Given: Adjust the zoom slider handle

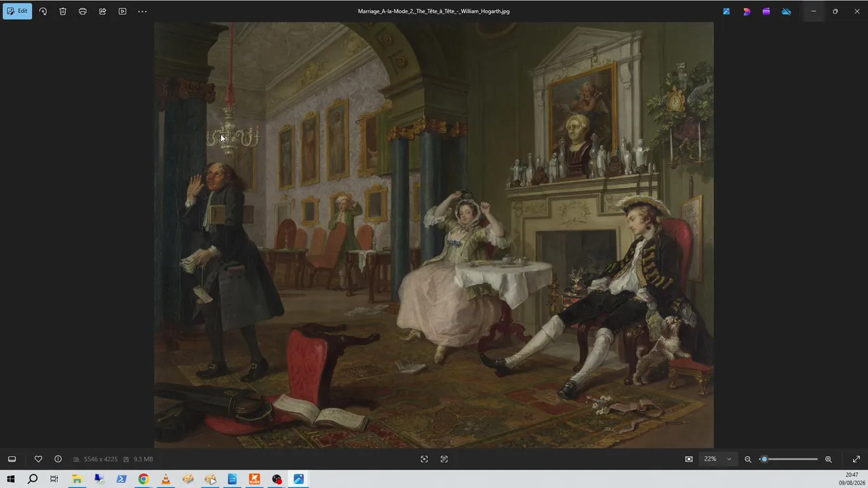Looking at the screenshot, I should (764, 459).
